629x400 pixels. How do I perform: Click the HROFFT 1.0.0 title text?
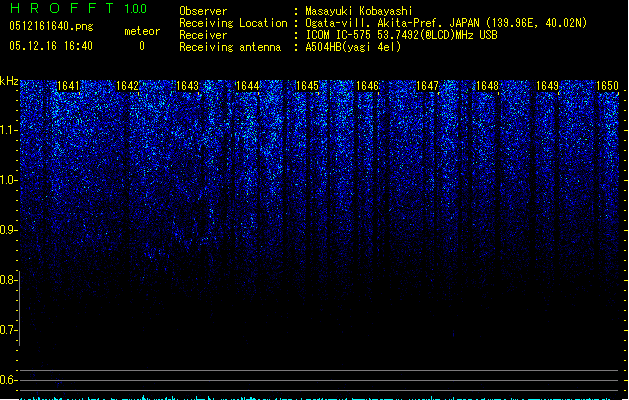[x=79, y=8]
